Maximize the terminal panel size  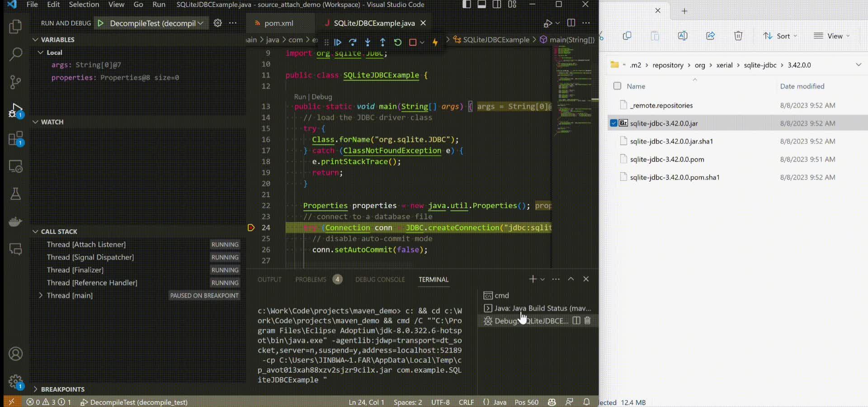click(x=571, y=279)
